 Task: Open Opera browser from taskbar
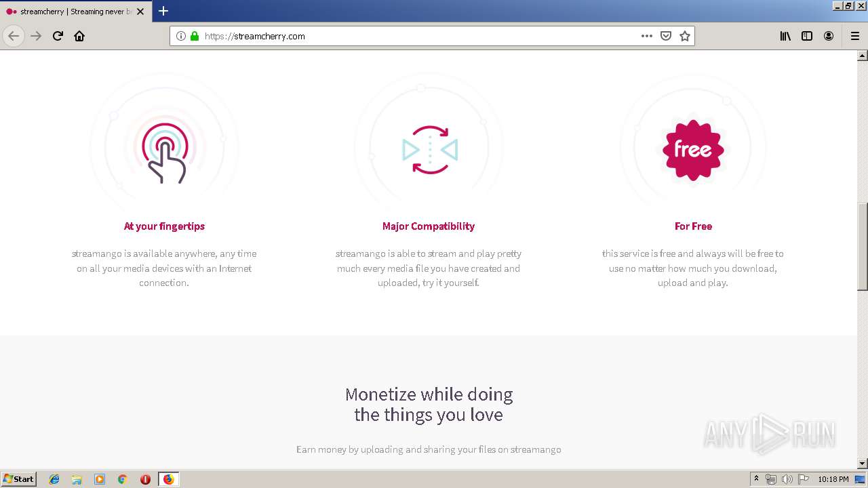tap(145, 479)
